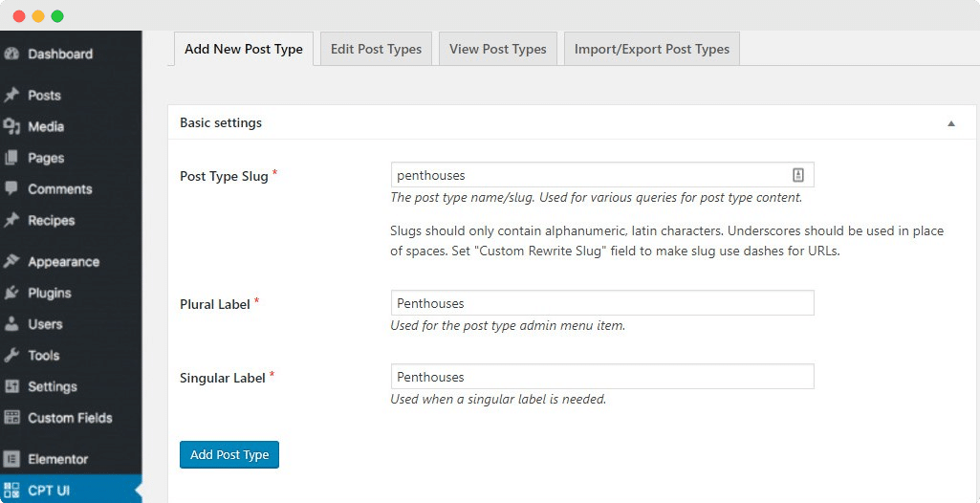Select CPT UI menu item

coord(71,491)
